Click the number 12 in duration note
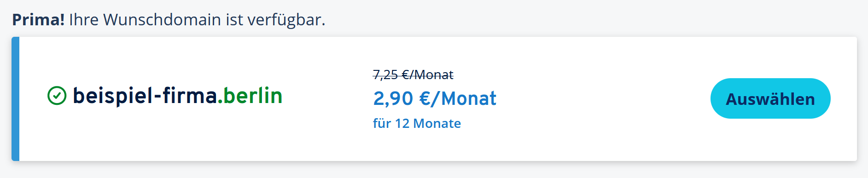This screenshot has width=868, height=178. click(402, 123)
